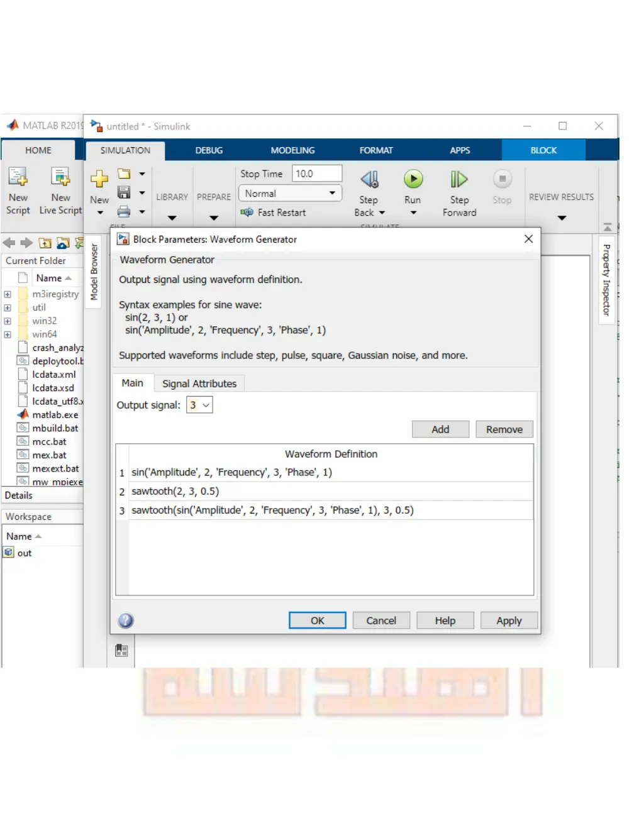Click the library browser icon below dialog
This screenshot has height=833, width=644.
122,650
